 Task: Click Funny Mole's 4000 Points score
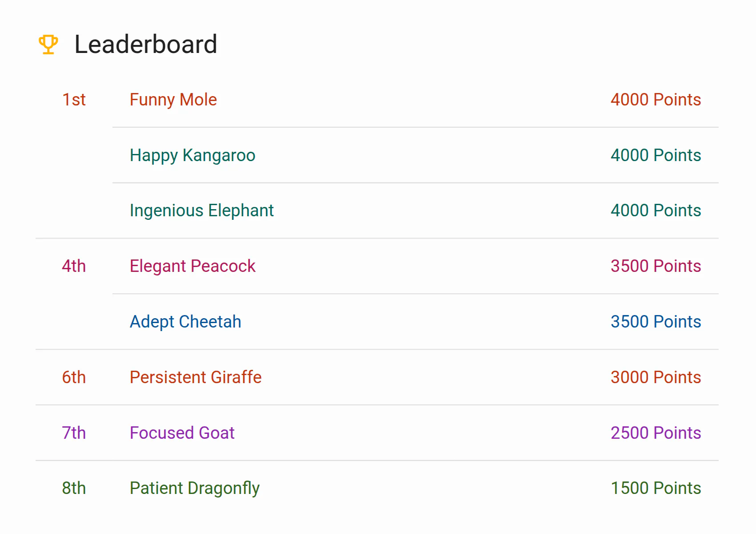click(x=656, y=100)
